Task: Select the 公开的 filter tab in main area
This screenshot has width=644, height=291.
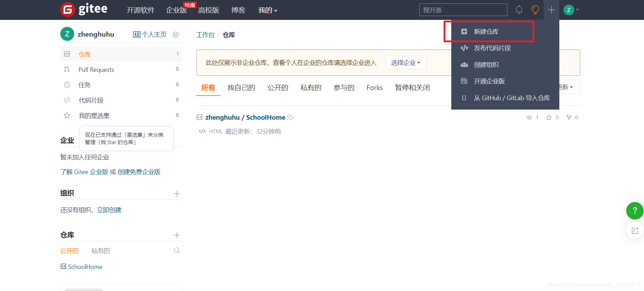Action: [x=278, y=88]
